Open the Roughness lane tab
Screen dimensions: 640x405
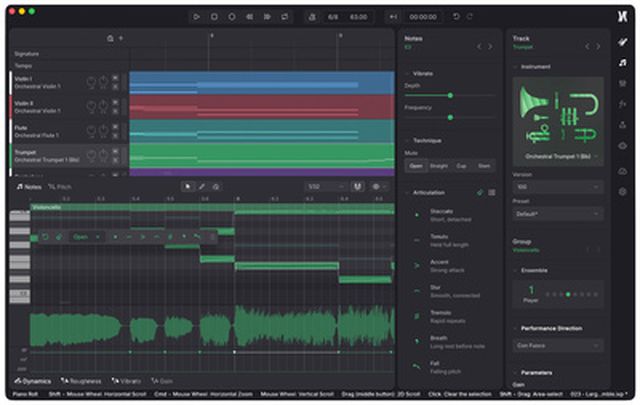pos(80,381)
